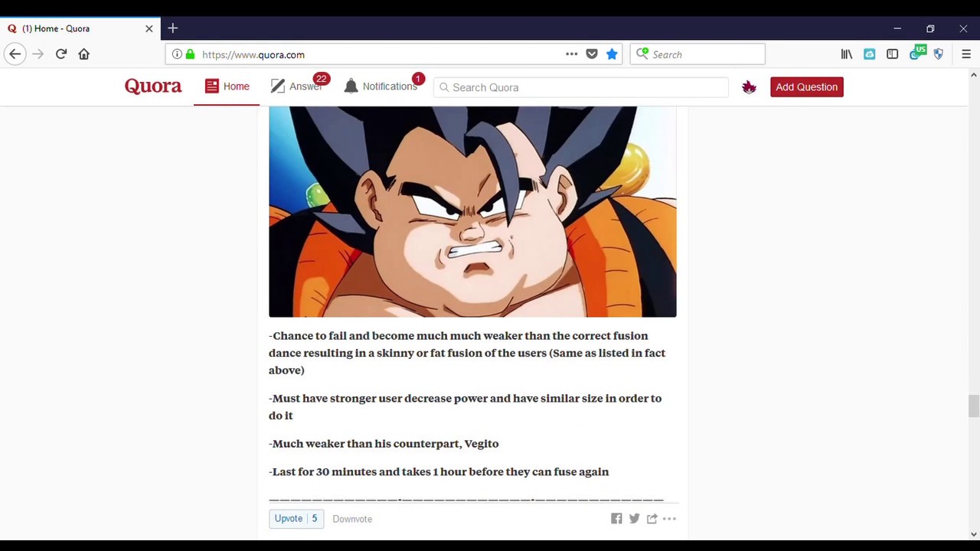Toggle the blue bookmark star

point(612,54)
